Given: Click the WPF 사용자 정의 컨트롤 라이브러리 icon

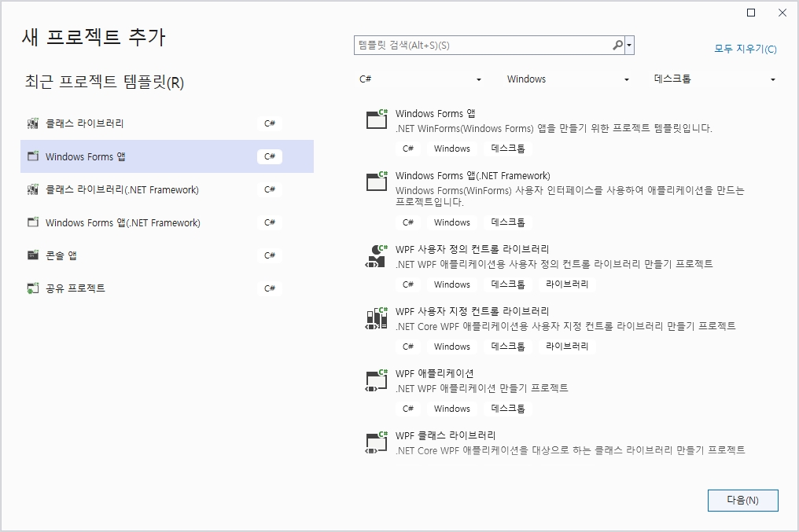Looking at the screenshot, I should (377, 256).
